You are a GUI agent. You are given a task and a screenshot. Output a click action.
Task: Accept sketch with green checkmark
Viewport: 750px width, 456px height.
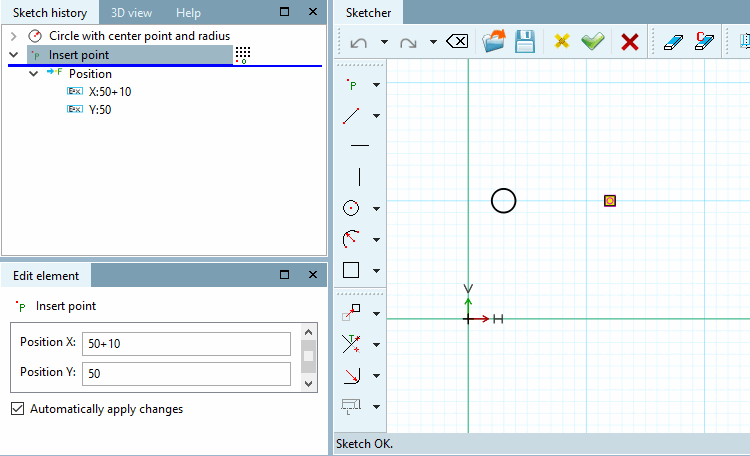pos(593,42)
